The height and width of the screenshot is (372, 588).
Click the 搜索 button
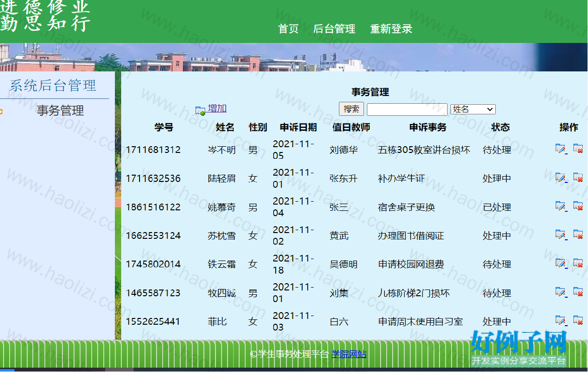[351, 109]
